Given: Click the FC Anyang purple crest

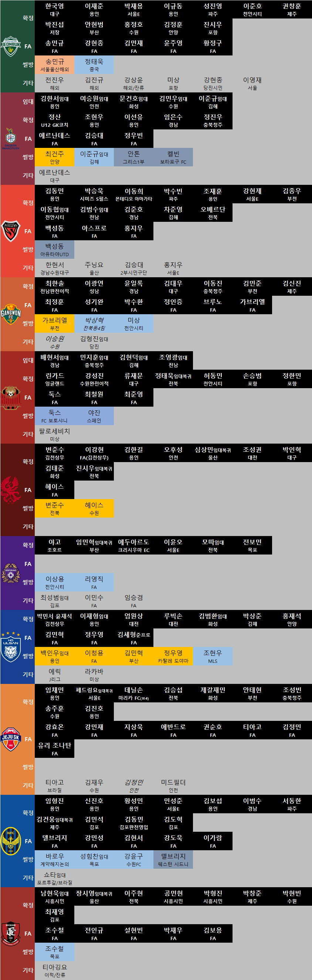Looking at the screenshot, I should (11, 573).
